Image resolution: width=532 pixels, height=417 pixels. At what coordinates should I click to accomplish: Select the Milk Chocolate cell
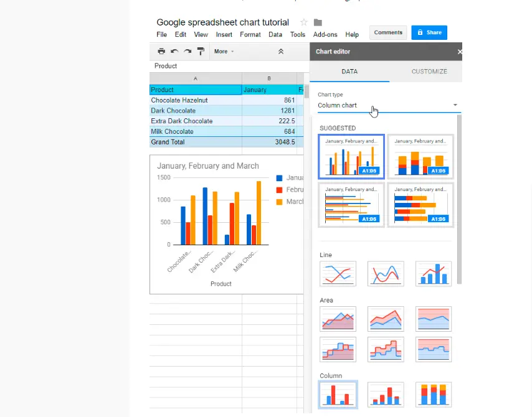196,131
